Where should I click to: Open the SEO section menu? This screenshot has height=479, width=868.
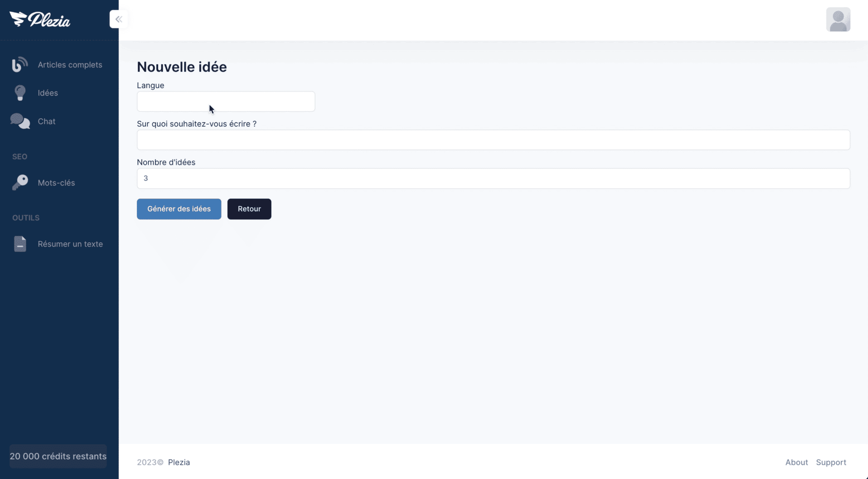pos(19,156)
